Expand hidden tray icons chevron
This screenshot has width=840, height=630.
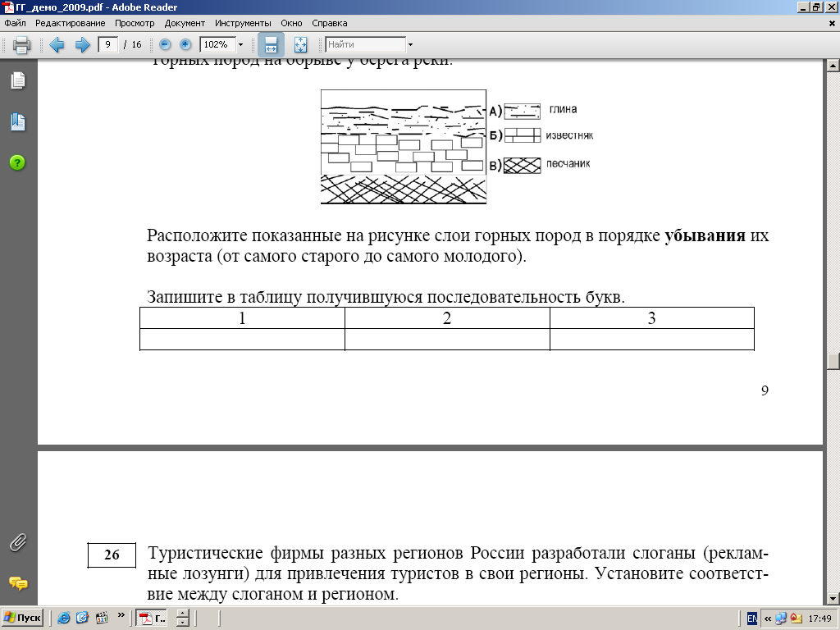coord(767,619)
